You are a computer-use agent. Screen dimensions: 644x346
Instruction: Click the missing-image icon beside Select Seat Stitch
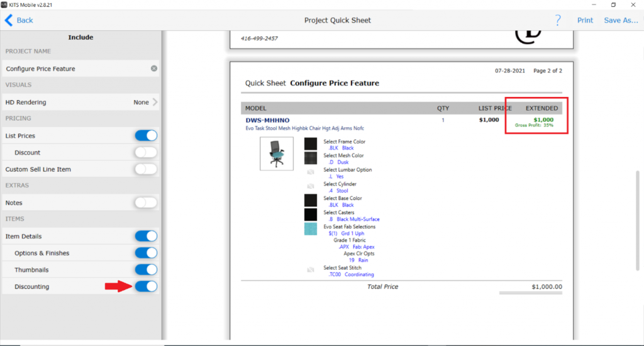pos(311,270)
